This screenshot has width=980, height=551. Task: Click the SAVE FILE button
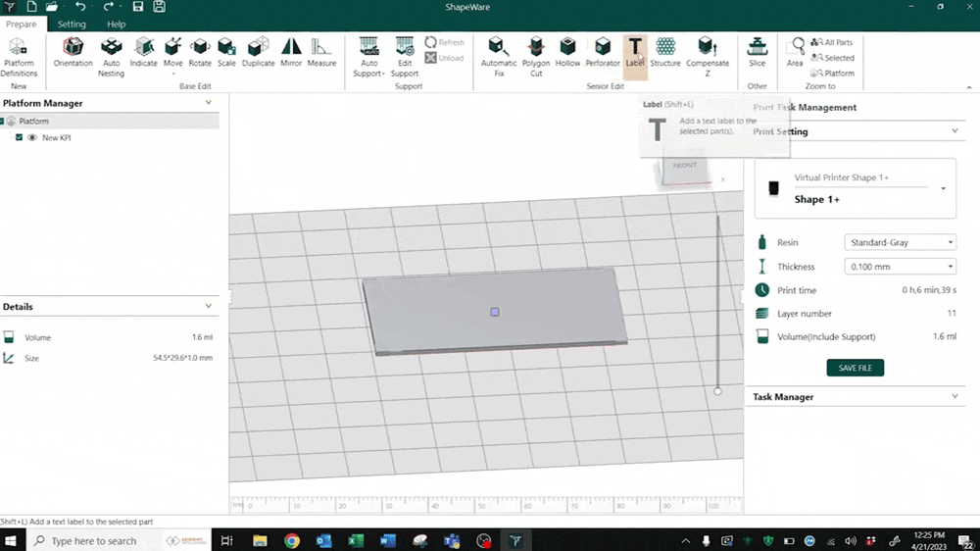856,368
